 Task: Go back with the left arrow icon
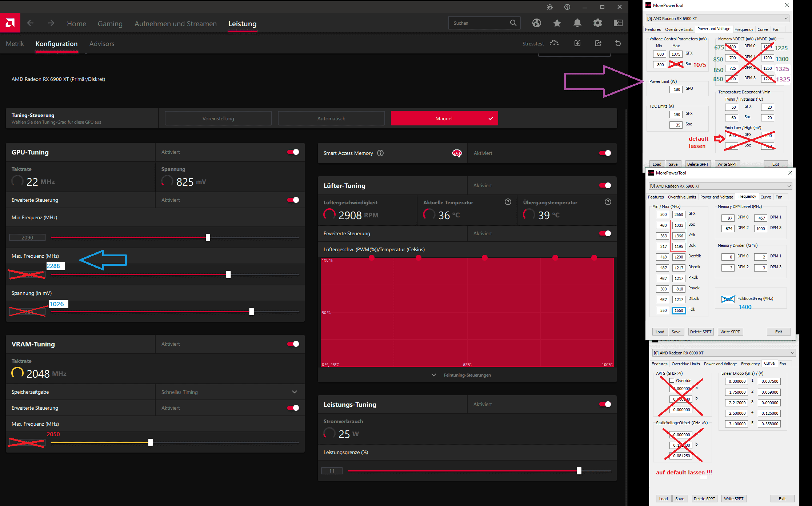[x=30, y=23]
